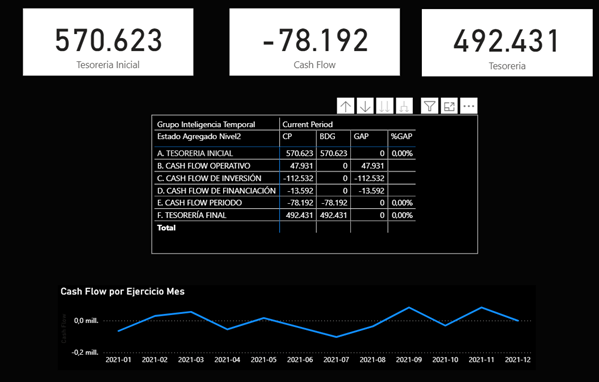
Task: Click the %GAP column header
Action: click(401, 136)
